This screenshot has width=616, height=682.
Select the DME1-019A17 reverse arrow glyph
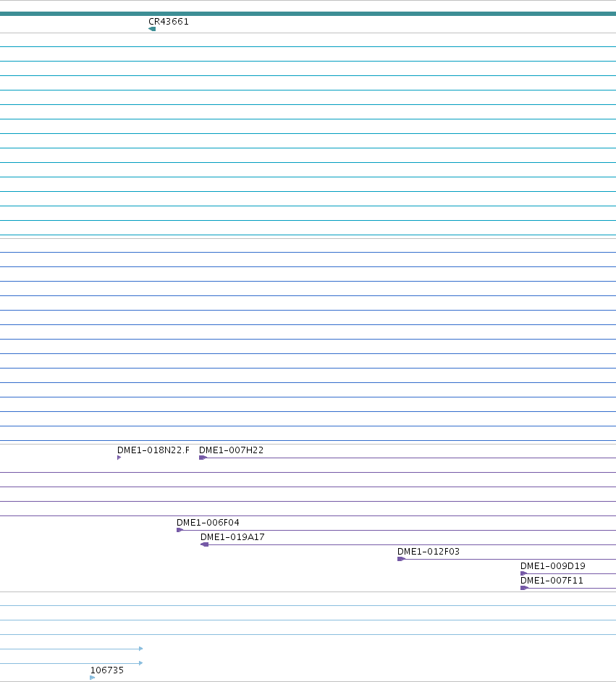pos(204,544)
